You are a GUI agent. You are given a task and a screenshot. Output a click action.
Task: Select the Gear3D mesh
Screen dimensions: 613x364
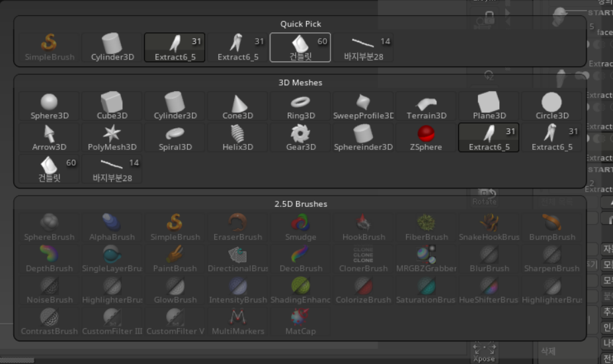click(300, 137)
